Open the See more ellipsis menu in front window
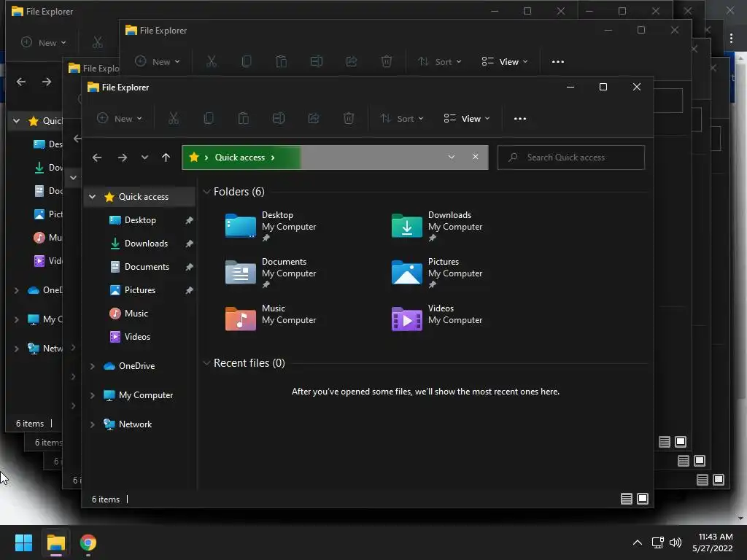 [519, 119]
